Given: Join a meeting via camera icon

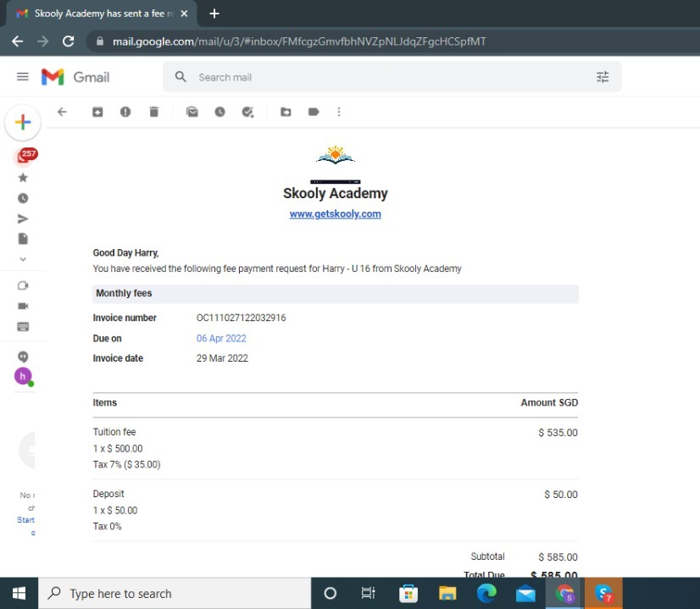Looking at the screenshot, I should pyautogui.click(x=23, y=306).
